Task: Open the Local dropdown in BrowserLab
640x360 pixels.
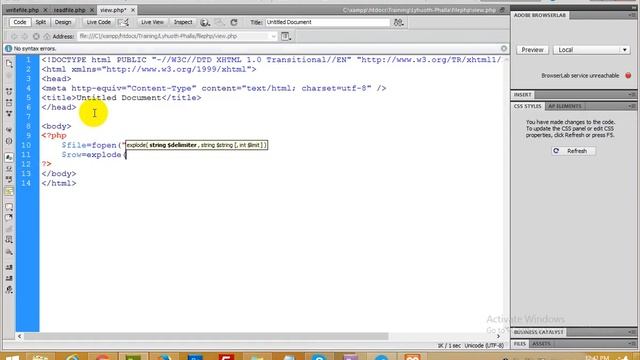Action: (x=591, y=50)
